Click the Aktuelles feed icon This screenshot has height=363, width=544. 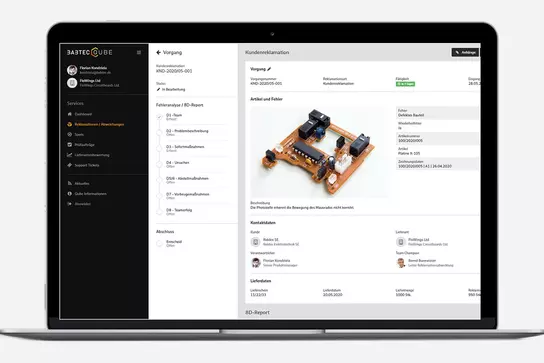tap(69, 183)
